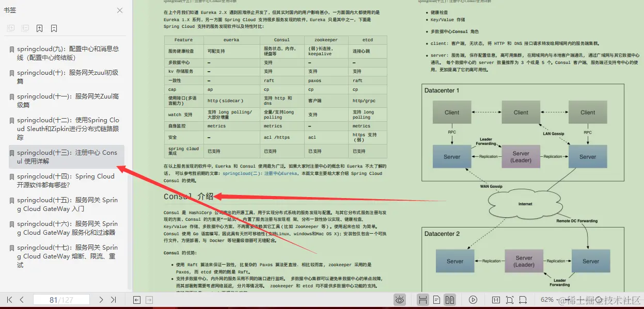
Task: Enable two-page spread view
Action: click(x=450, y=299)
